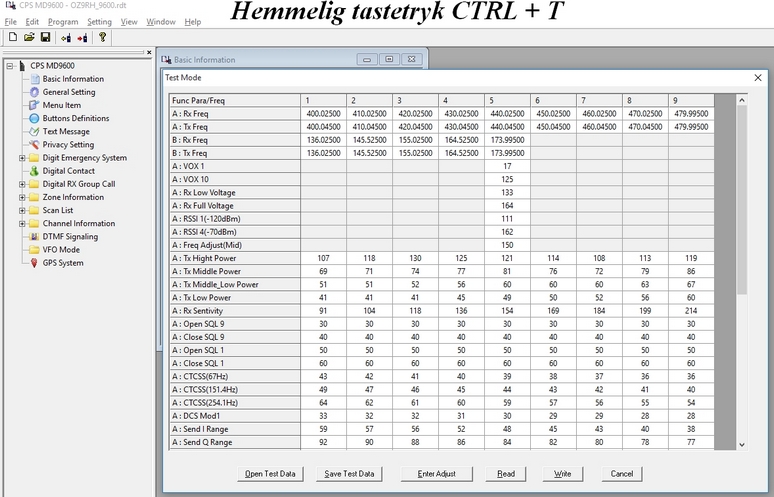Open the File menu
774x497 pixels.
10,22
